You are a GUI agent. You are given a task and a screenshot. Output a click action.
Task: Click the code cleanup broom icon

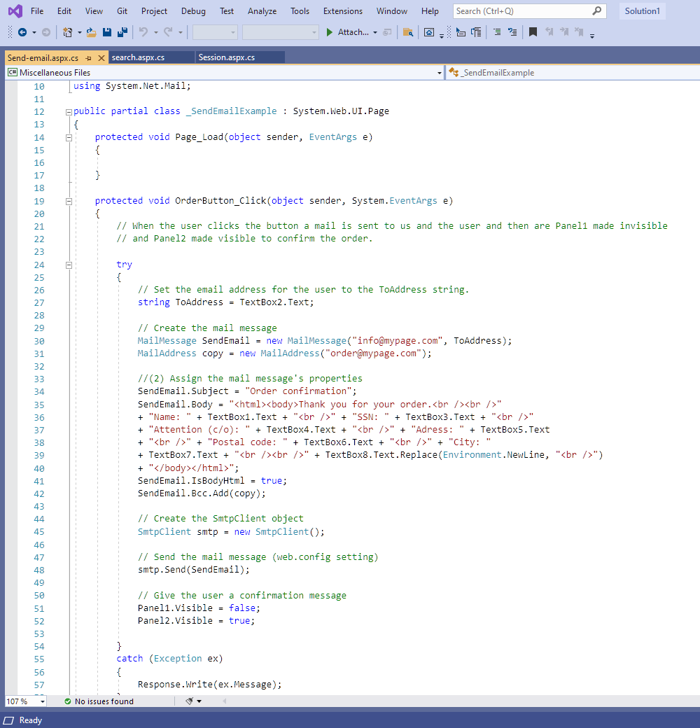[x=190, y=701]
